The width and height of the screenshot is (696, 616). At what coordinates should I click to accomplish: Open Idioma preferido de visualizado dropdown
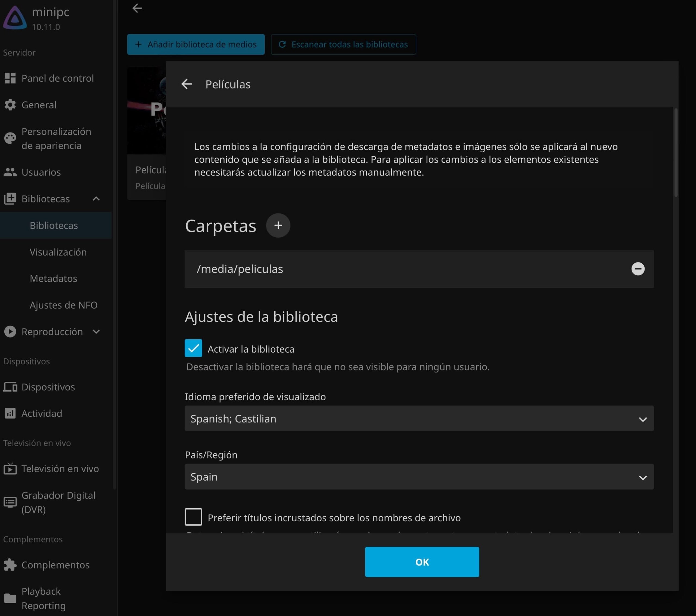coord(419,418)
